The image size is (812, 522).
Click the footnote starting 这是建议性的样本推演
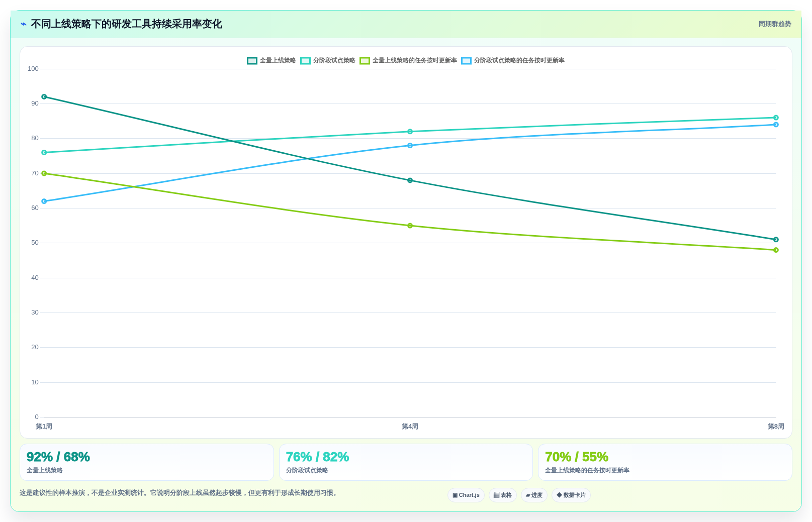click(x=179, y=493)
